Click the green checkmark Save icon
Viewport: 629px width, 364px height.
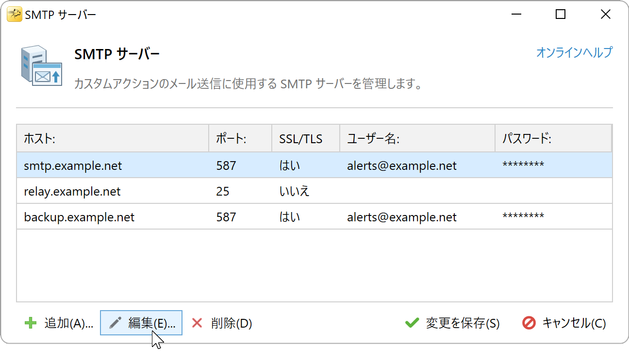[412, 323]
